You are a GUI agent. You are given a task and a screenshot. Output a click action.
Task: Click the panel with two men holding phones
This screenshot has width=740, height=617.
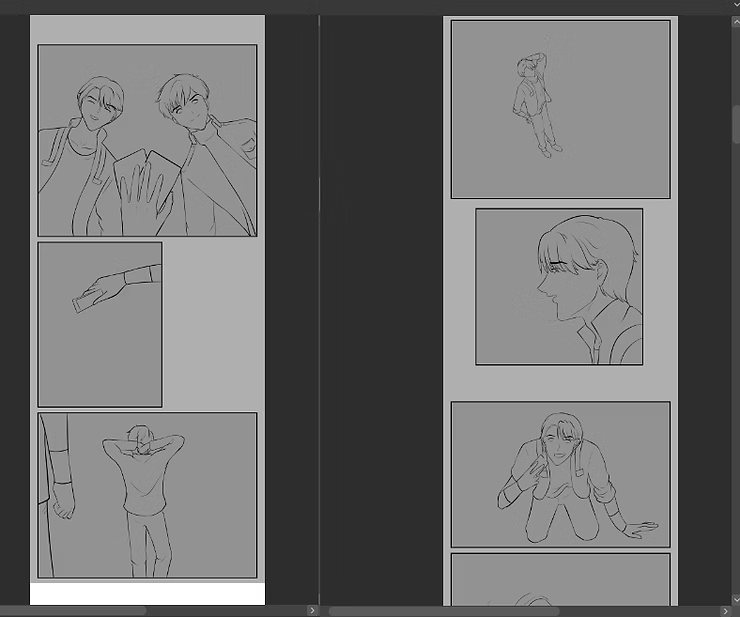pyautogui.click(x=147, y=140)
